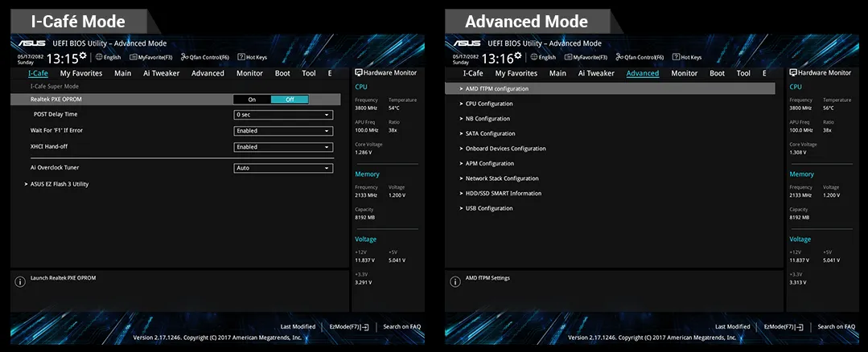Image resolution: width=868 pixels, height=352 pixels.
Task: Open the POST Delay Time dropdown
Action: pos(283,115)
